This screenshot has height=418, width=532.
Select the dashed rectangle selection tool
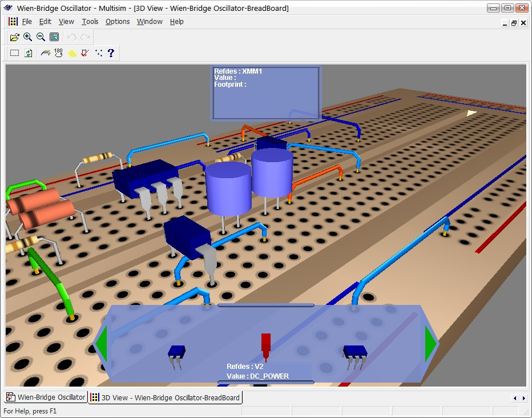pos(14,53)
